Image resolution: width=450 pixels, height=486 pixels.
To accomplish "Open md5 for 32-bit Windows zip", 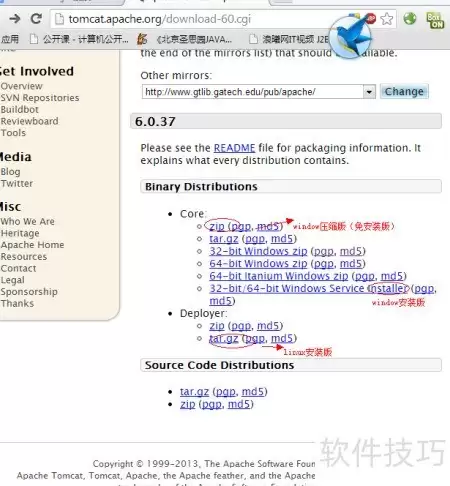I will [351, 251].
